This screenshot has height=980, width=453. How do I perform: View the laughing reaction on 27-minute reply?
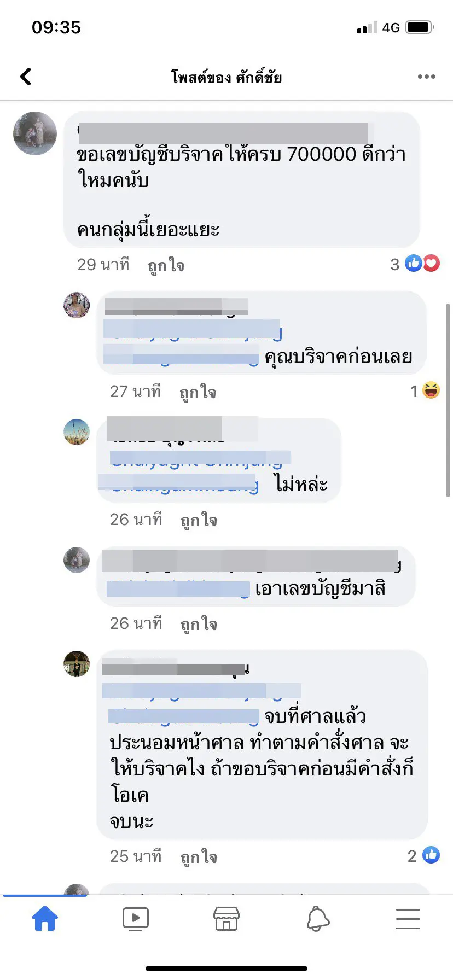426,390
